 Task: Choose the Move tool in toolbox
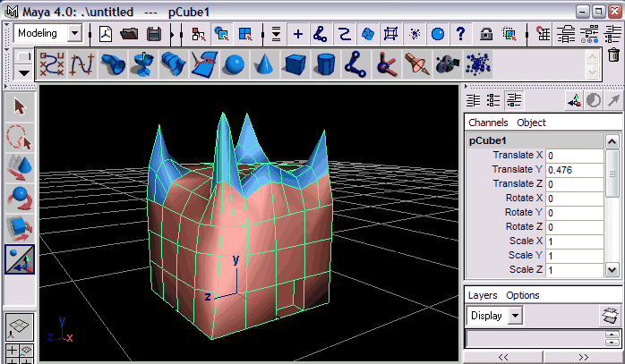pos(20,168)
